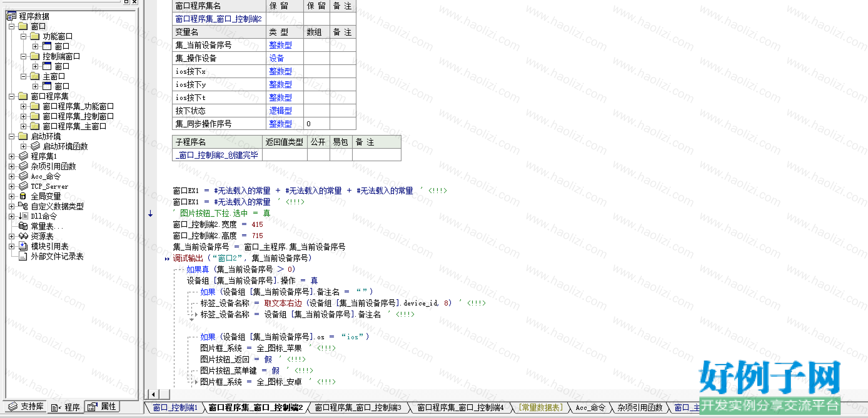Click the 启动环境 folder icon
Screen dimensions: 868x418
click(23, 136)
